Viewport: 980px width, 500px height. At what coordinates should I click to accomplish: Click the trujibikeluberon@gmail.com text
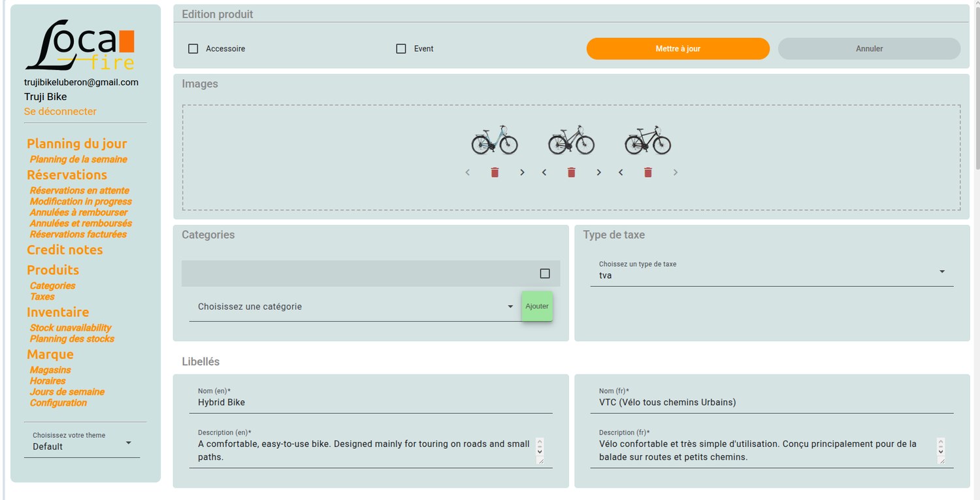click(x=81, y=82)
